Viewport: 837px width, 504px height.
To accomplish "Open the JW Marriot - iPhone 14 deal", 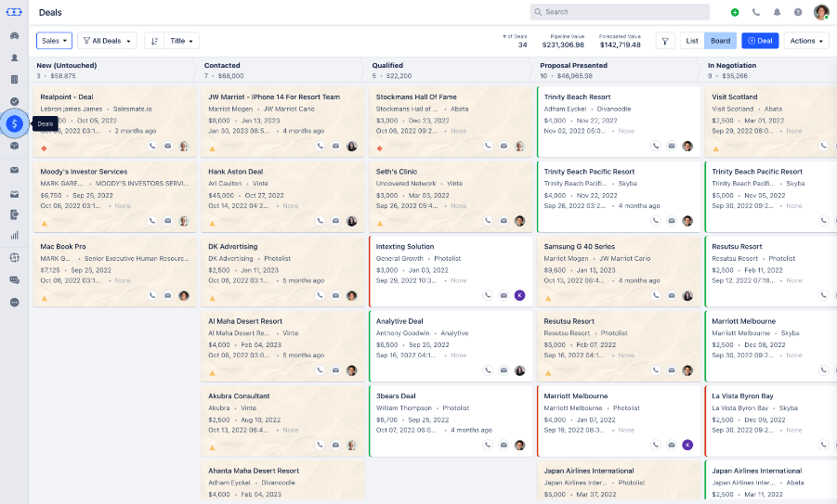I will [274, 97].
